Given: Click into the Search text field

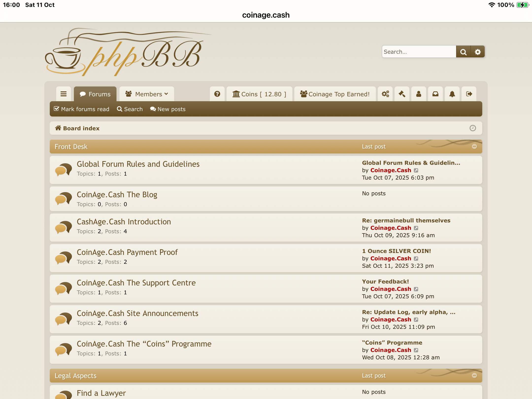Looking at the screenshot, I should (419, 52).
